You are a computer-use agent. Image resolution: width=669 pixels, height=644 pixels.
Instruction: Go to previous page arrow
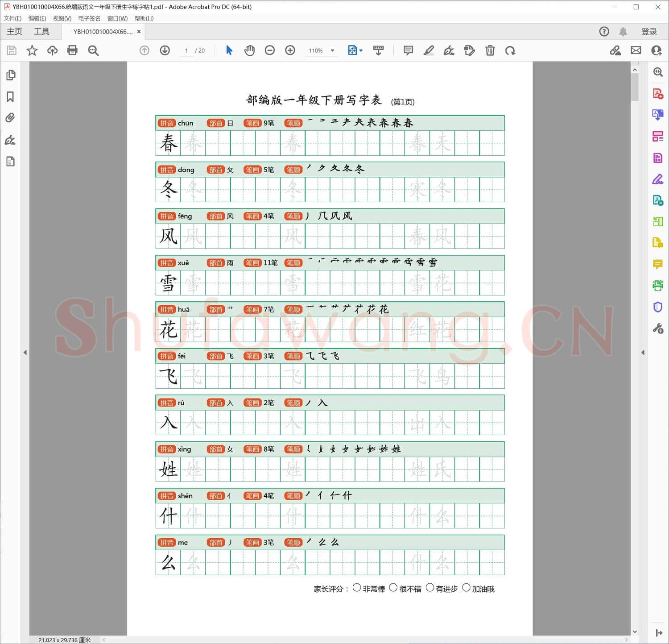click(x=145, y=50)
